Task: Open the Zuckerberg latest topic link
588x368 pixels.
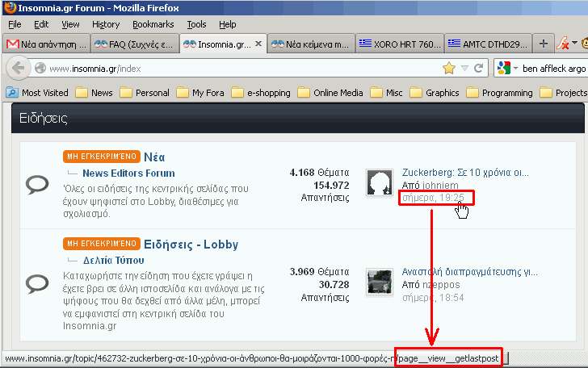Action: [465, 173]
